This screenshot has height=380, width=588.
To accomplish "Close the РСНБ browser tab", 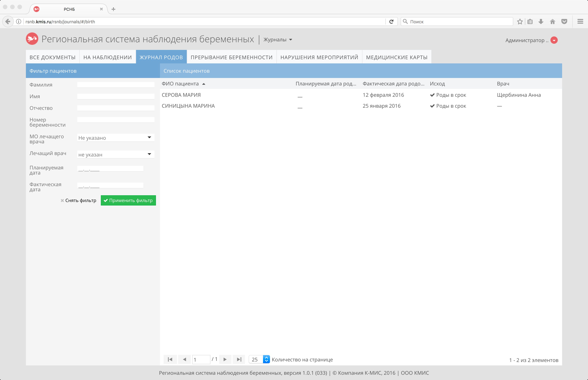I will (101, 9).
